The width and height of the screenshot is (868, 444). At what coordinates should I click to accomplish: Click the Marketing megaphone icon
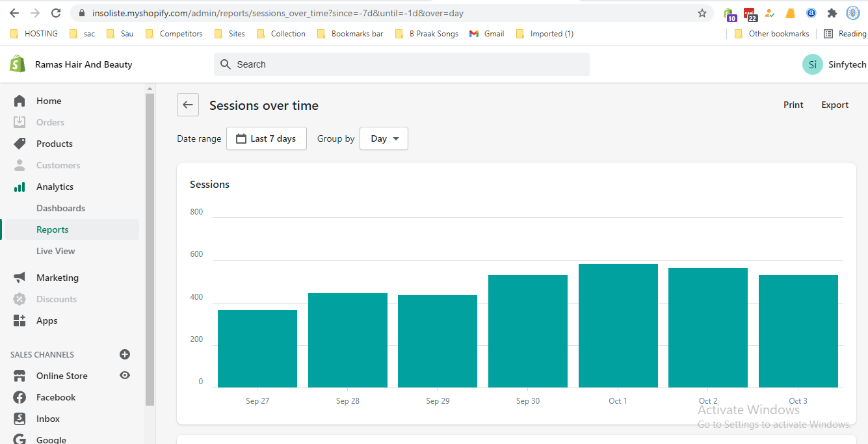(20, 278)
